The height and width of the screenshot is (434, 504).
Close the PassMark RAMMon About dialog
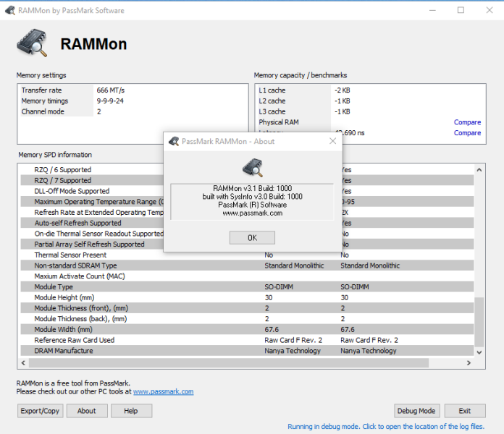(332, 141)
